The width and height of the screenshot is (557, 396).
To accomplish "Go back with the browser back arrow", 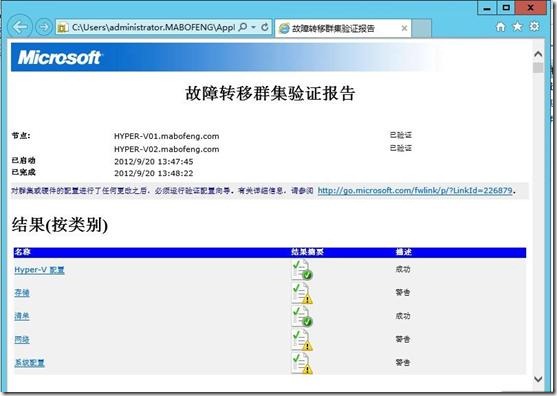I will 20,27.
